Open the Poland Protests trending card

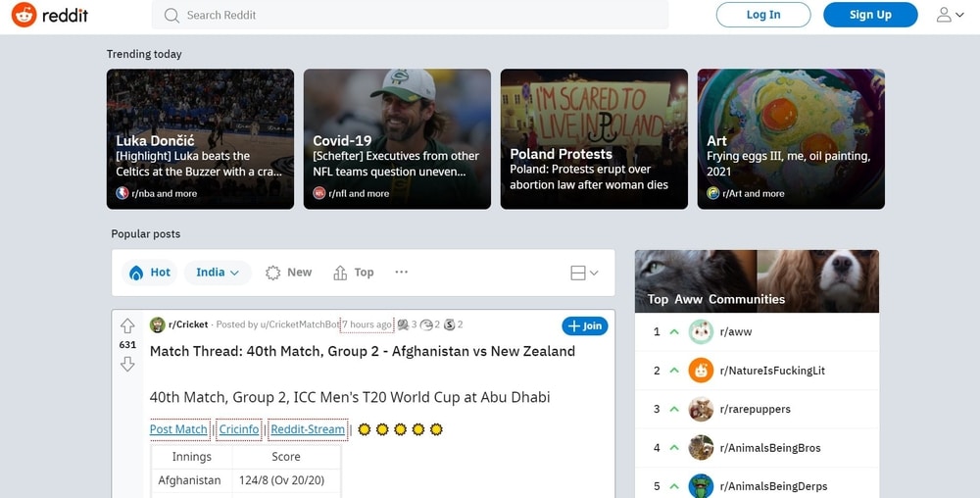pyautogui.click(x=594, y=139)
